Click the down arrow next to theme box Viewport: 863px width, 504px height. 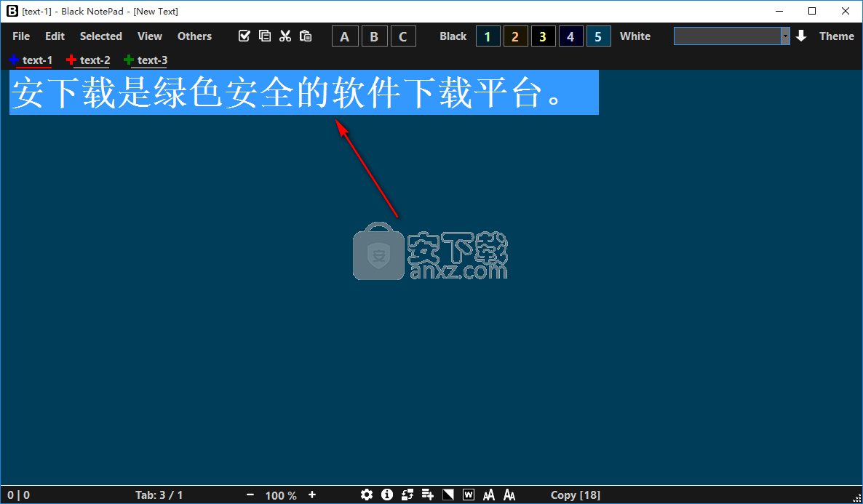click(x=801, y=36)
